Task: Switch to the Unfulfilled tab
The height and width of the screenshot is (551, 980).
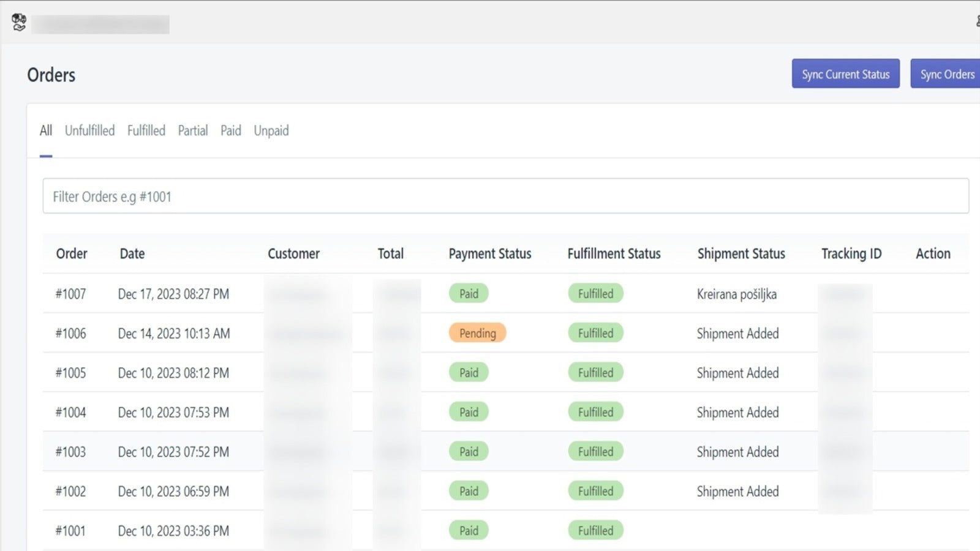Action: tap(89, 130)
